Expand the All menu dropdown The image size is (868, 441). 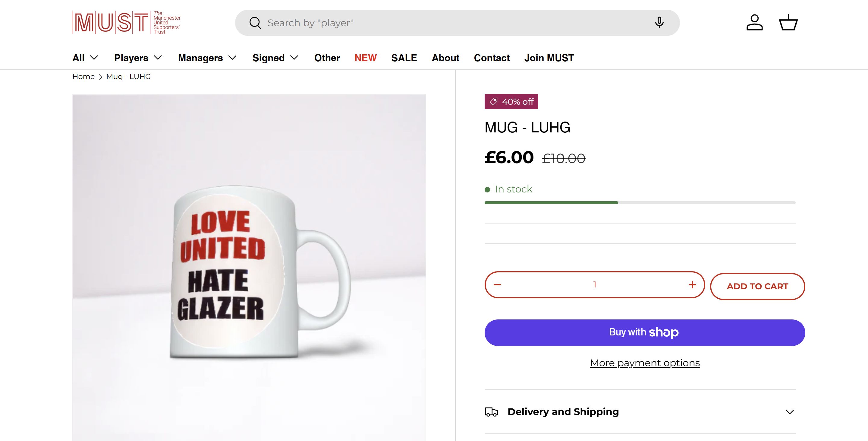pyautogui.click(x=85, y=58)
